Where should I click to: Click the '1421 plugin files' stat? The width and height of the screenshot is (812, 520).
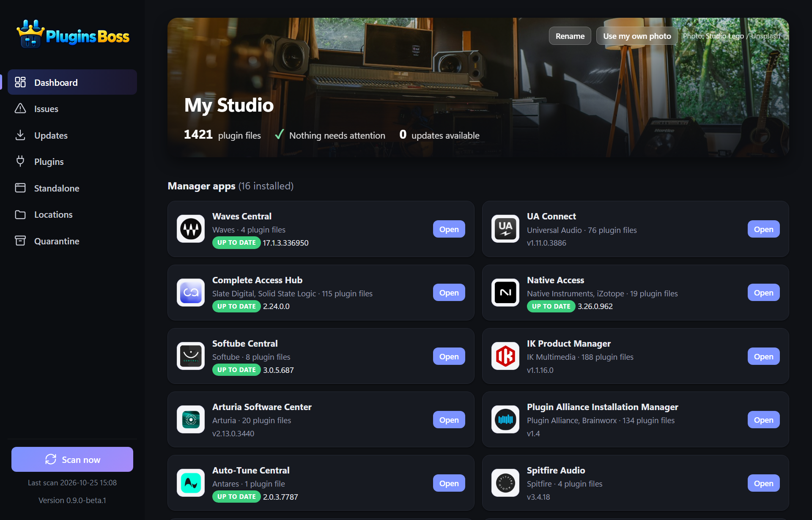222,135
